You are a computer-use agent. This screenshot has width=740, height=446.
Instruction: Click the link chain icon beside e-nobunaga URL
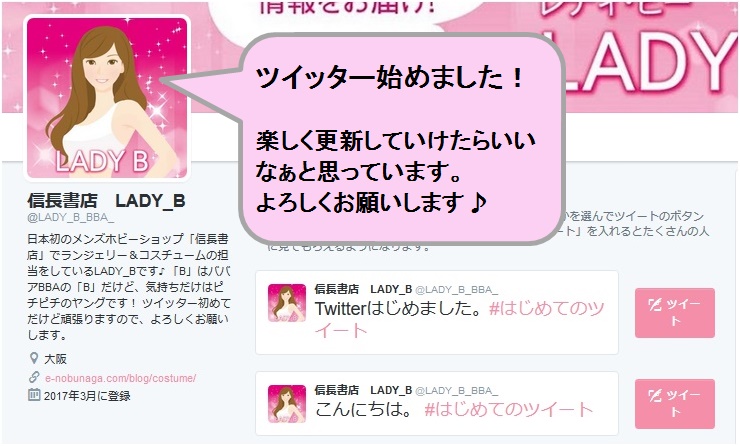[34, 377]
